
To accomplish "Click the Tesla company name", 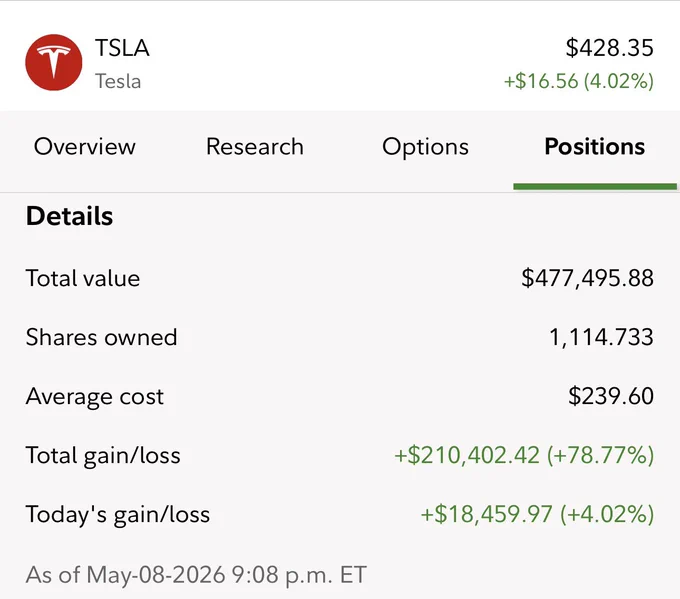I will 118,82.
